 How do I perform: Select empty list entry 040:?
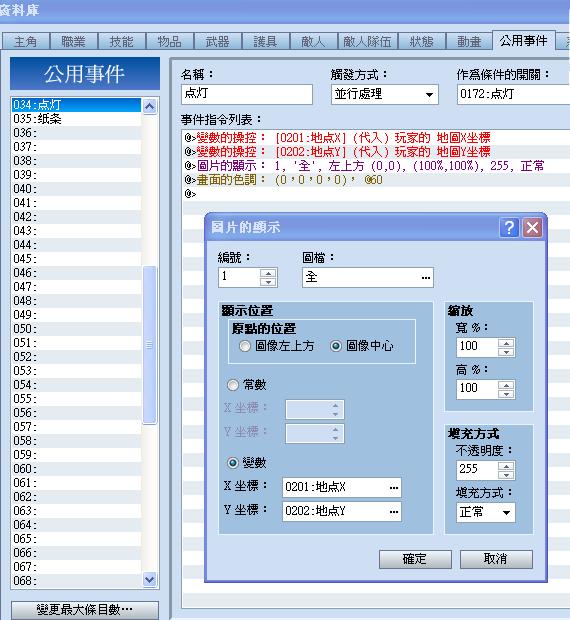(x=76, y=189)
